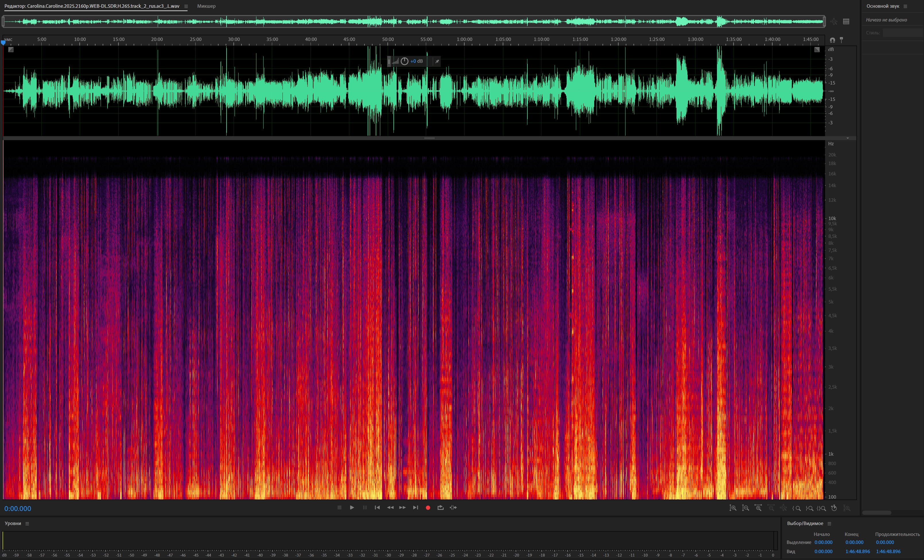
Task: Edit the Выделение duration value
Action: click(x=885, y=542)
